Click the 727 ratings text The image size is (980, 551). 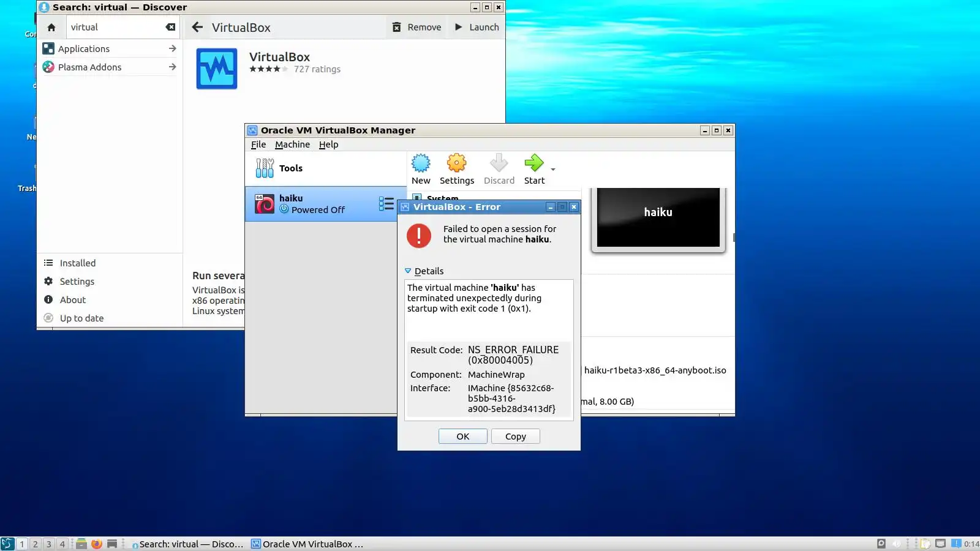click(x=317, y=69)
